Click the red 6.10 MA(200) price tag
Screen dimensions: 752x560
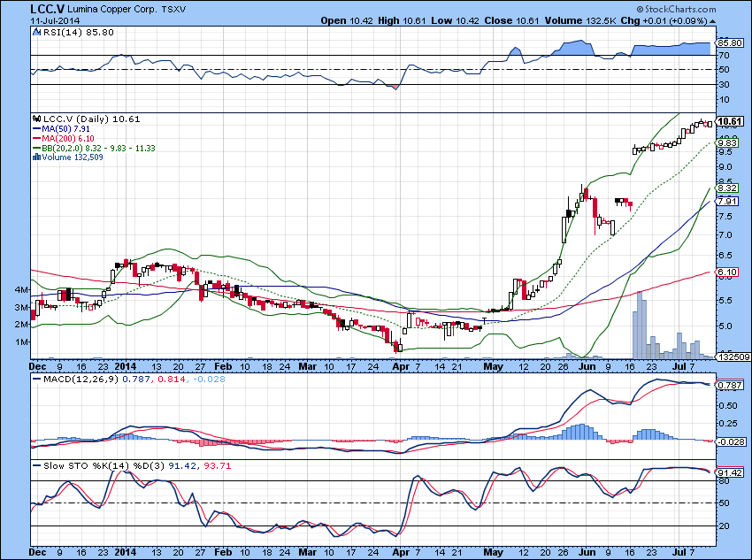point(728,272)
